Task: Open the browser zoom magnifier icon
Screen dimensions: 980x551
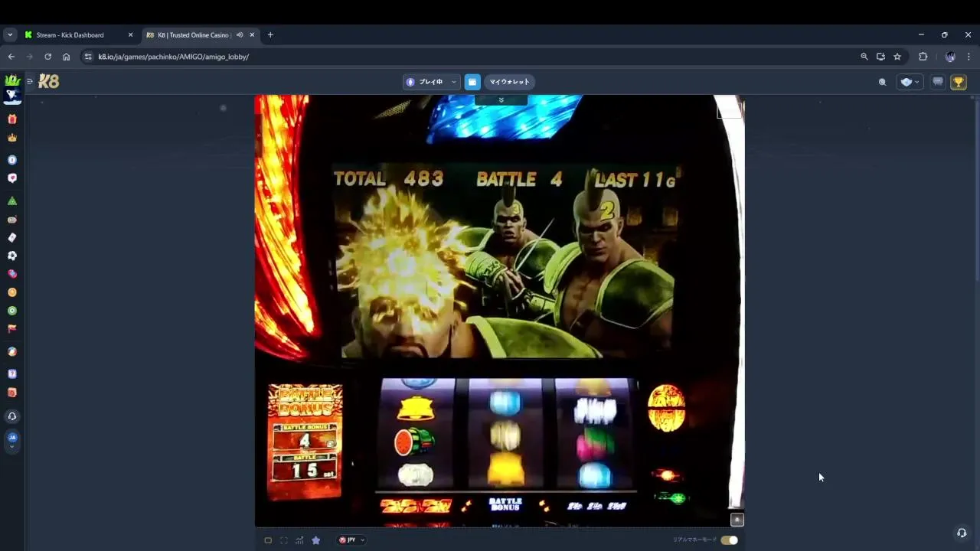Action: pos(864,57)
